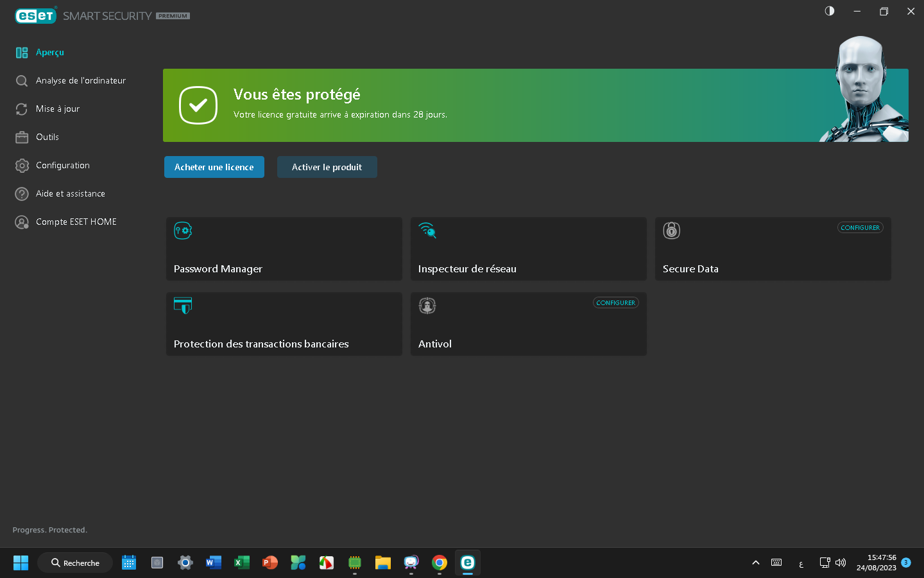Click the Vous êtes protégé heading
The image size is (924, 578).
tap(297, 94)
